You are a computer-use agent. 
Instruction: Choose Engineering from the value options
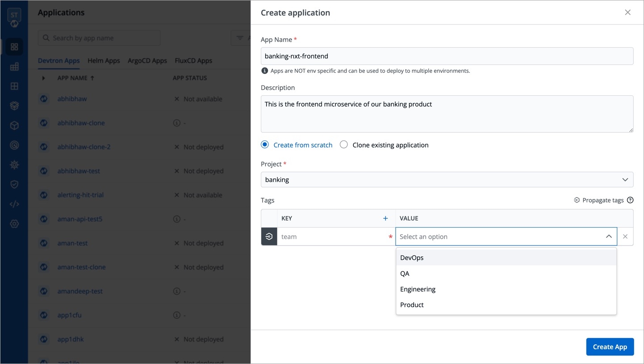(x=418, y=289)
